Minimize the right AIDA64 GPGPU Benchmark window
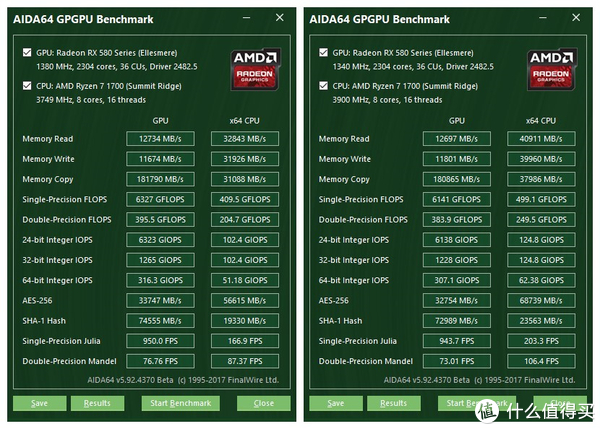 click(x=543, y=18)
